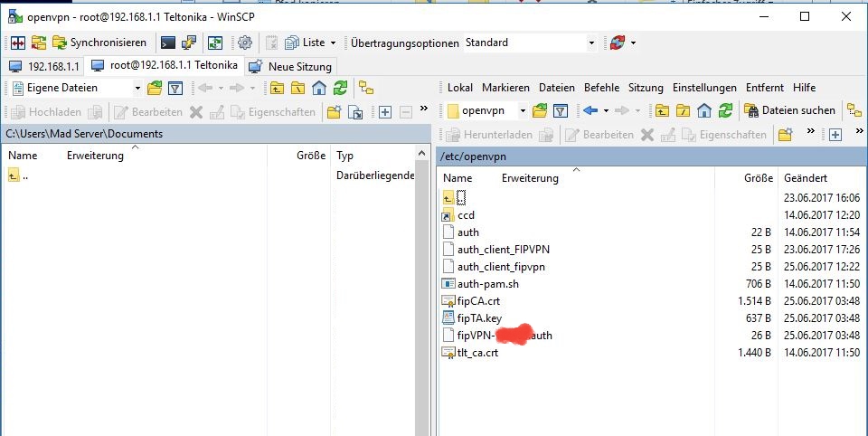Select the auth-pam.sh file
868x436 pixels.
487,284
